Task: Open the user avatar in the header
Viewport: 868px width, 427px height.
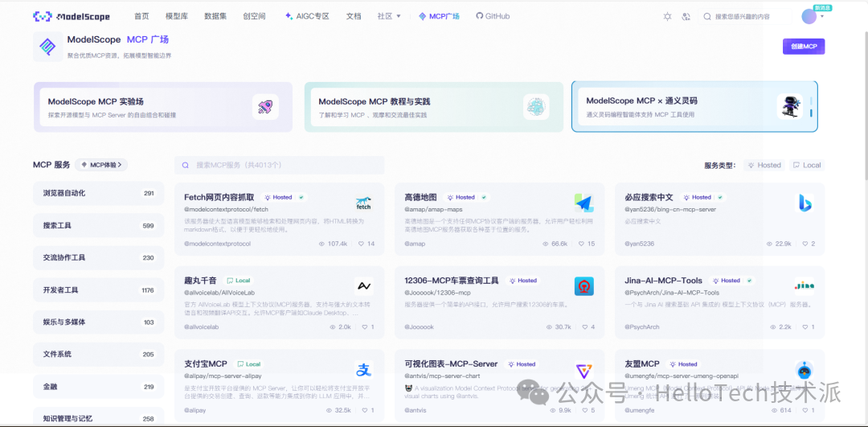Action: click(x=809, y=17)
